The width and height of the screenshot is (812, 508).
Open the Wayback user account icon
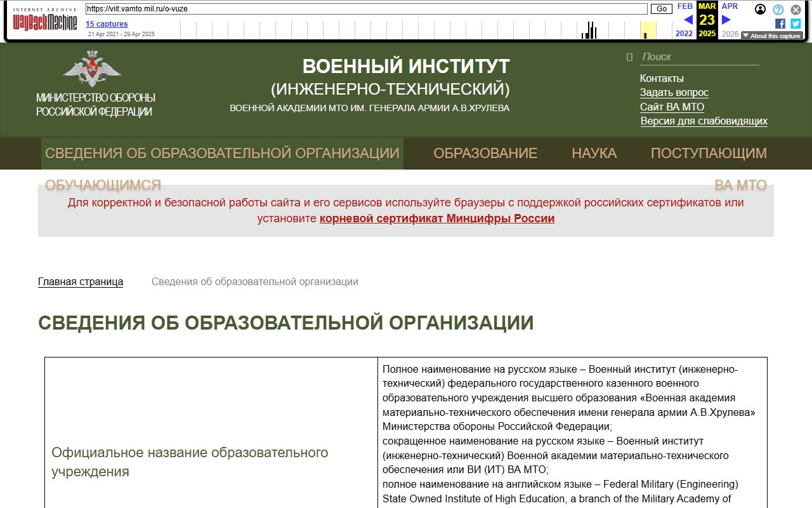tap(760, 10)
